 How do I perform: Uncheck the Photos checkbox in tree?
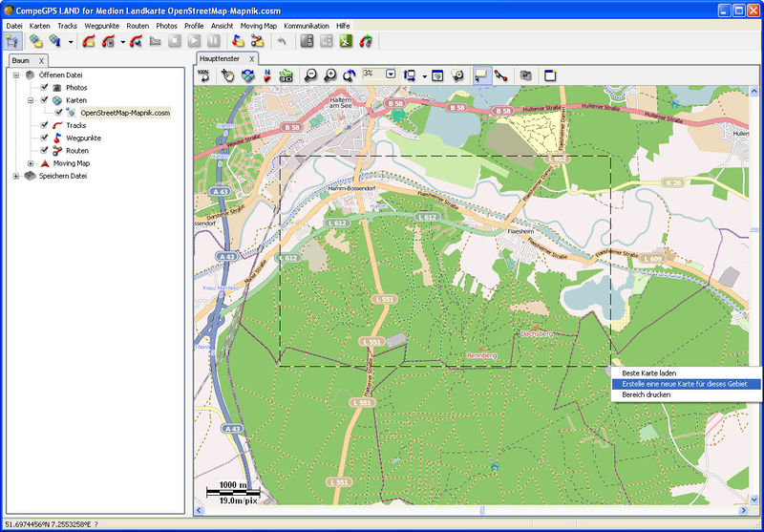point(44,88)
